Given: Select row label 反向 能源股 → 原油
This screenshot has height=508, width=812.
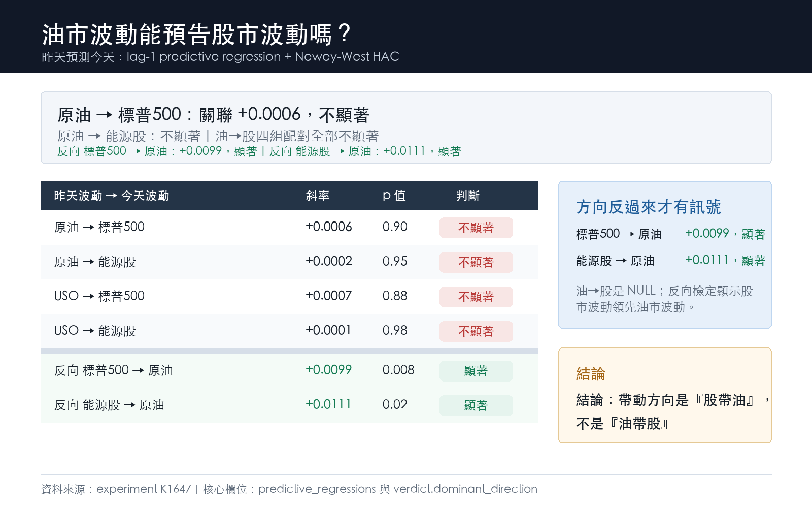Looking at the screenshot, I should (109, 405).
